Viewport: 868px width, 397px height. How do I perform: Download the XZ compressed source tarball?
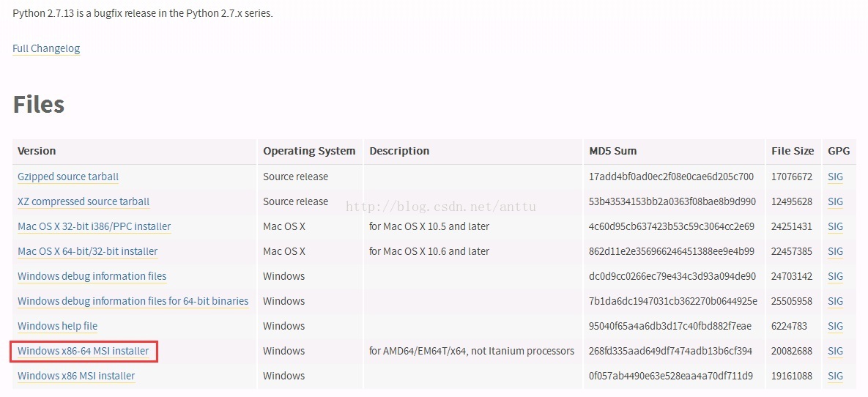(84, 201)
